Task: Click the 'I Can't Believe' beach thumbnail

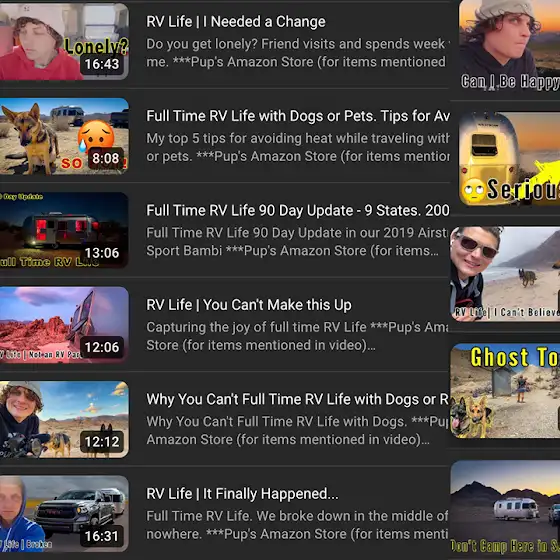Action: 505,274
